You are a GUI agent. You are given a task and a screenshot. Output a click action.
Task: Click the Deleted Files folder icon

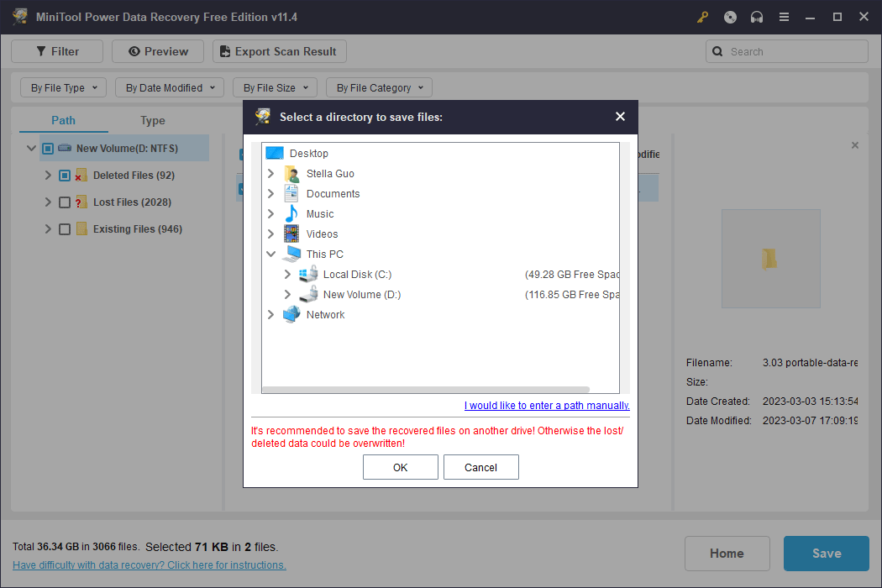point(81,176)
